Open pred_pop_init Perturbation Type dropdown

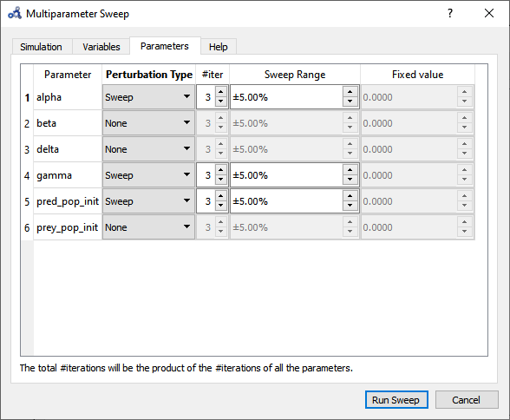(148, 201)
